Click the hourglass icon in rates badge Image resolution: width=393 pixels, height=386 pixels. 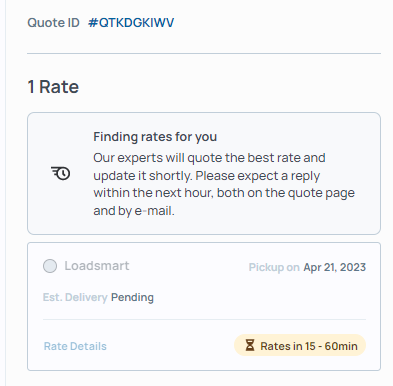[x=250, y=345]
